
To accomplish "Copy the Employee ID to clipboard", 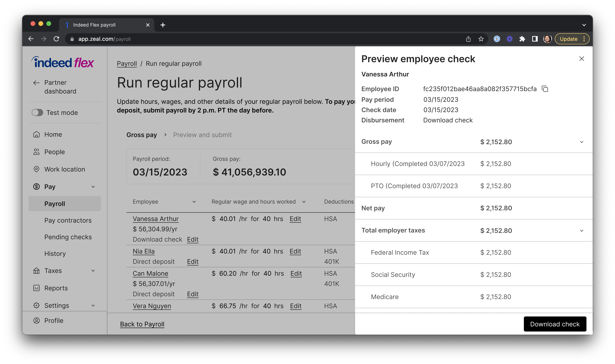I will click(545, 89).
